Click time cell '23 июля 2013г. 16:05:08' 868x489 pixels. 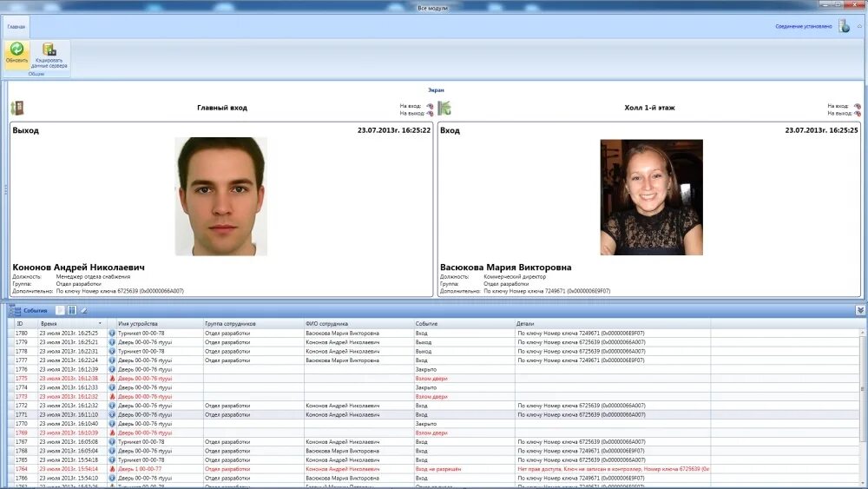[x=69, y=442]
